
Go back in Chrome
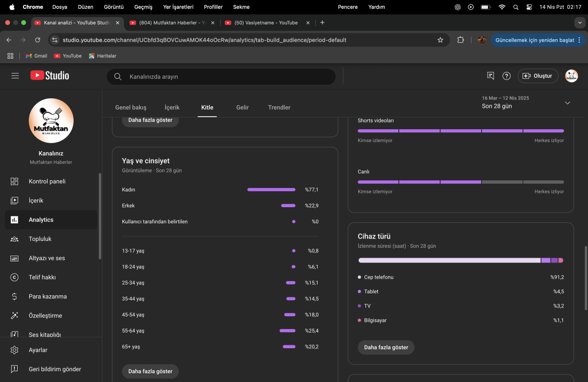click(9, 40)
